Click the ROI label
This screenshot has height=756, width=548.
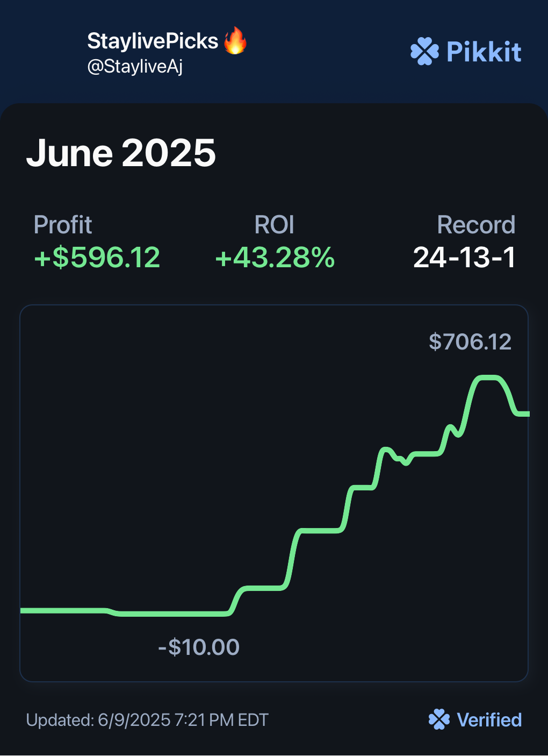point(274,225)
